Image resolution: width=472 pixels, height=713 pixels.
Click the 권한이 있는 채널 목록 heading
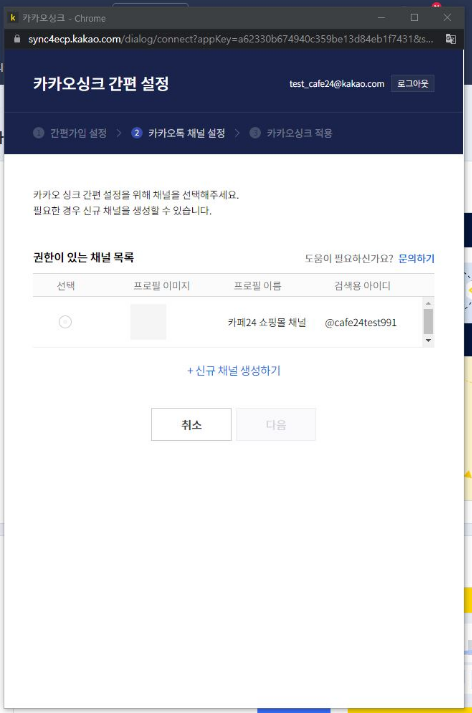pos(83,257)
